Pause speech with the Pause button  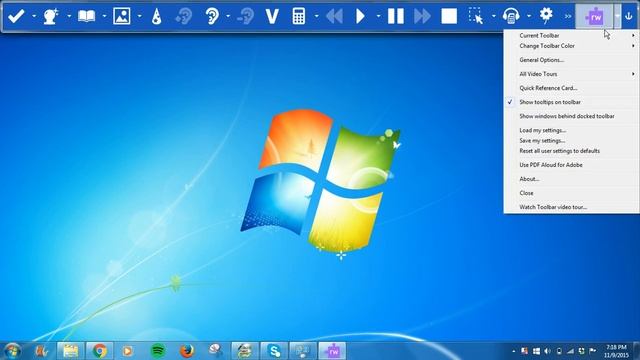pyautogui.click(x=396, y=16)
